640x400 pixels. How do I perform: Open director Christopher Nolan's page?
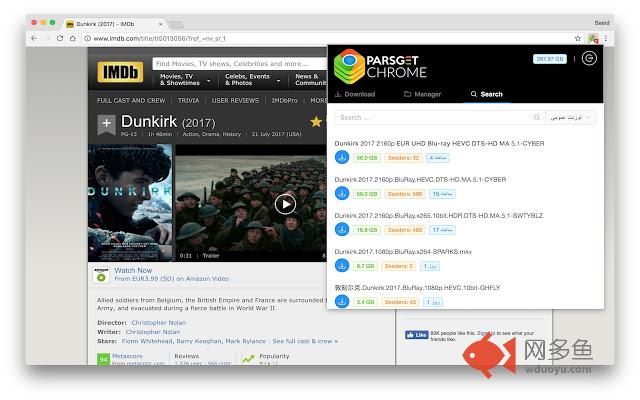[158, 322]
